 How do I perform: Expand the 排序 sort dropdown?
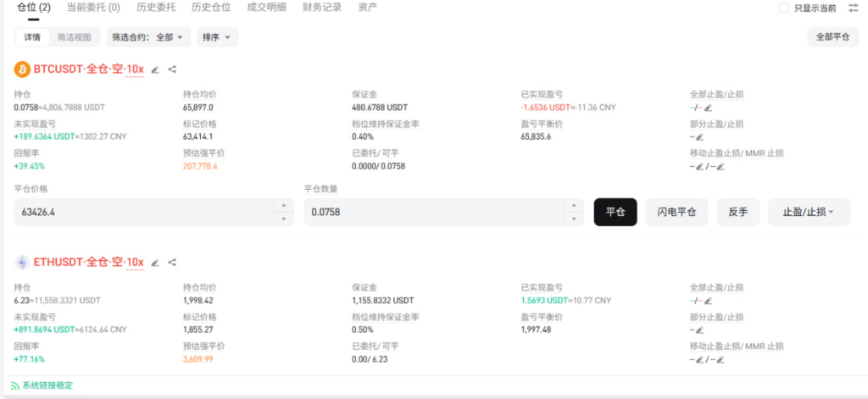click(217, 37)
